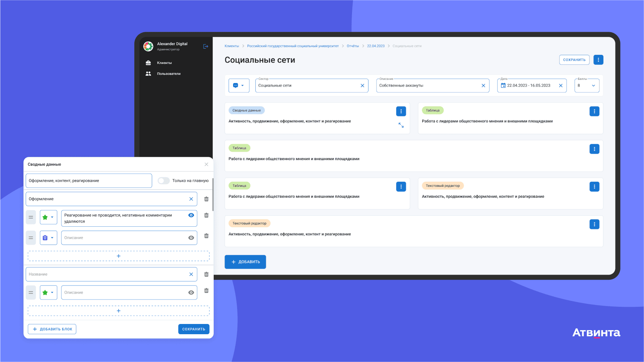644x362 pixels.
Task: Toggle eye visibility for Реагирование не проводится row
Action: point(191,215)
